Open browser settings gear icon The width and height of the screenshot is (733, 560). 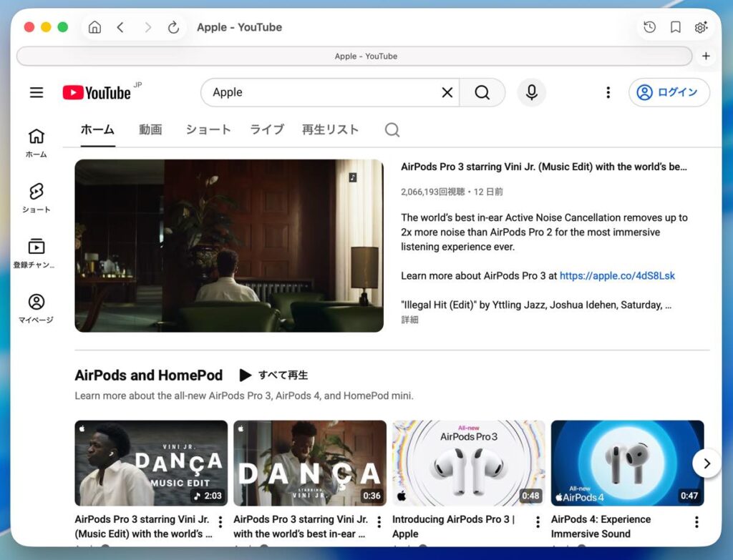pos(700,27)
